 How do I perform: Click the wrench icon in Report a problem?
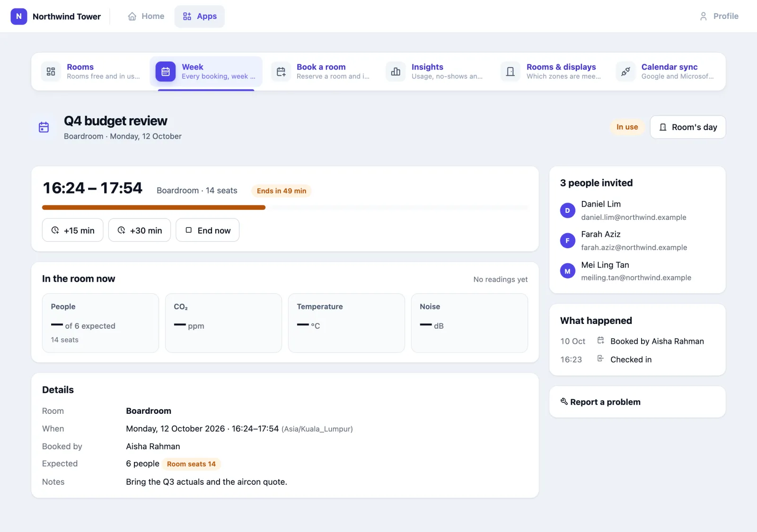click(x=564, y=401)
